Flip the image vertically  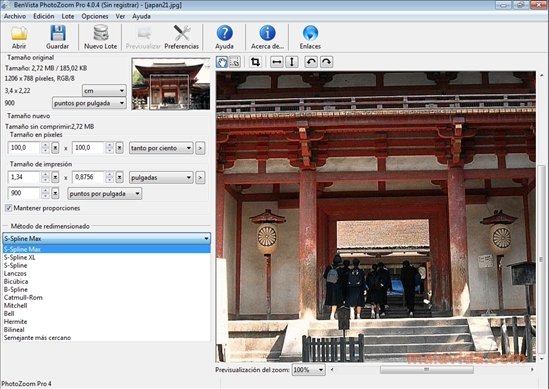point(291,62)
